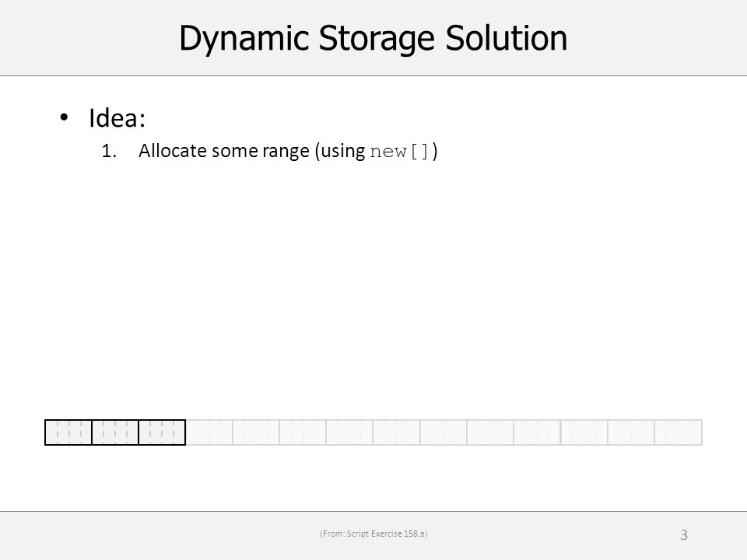Click the slide number 3

(684, 535)
